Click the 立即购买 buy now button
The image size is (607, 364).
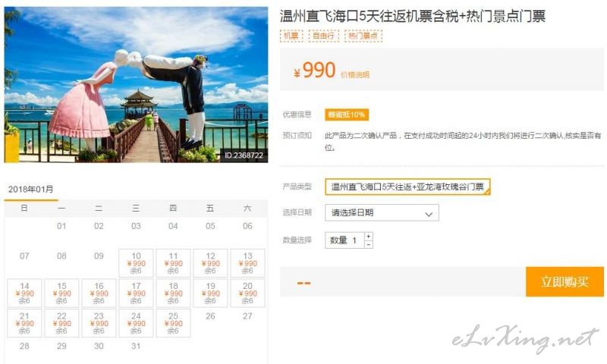coord(565,281)
